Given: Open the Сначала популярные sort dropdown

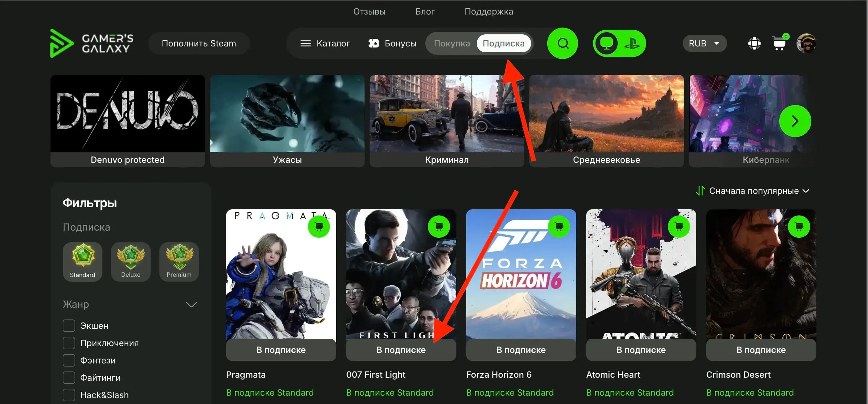Looking at the screenshot, I should coord(753,190).
